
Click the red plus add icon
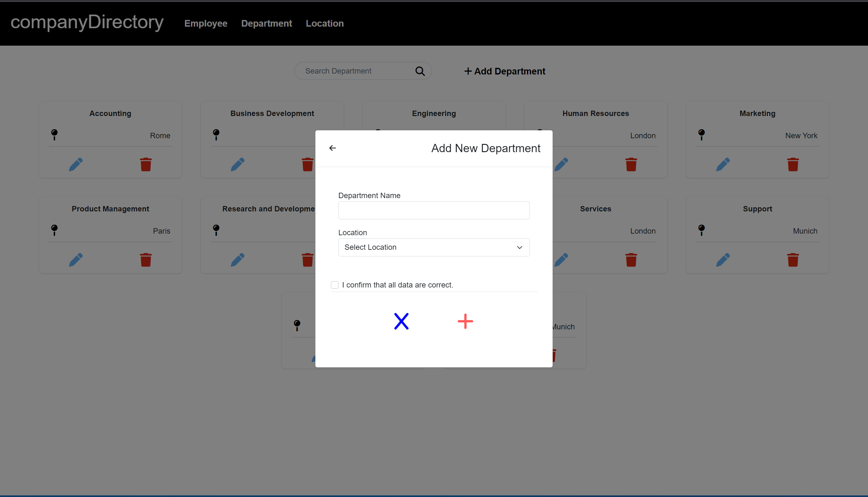(465, 321)
